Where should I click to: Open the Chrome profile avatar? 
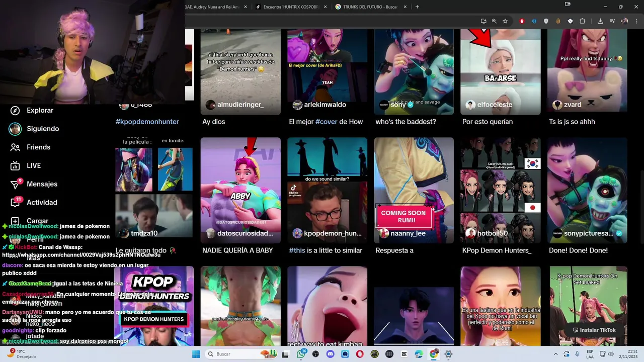click(624, 21)
